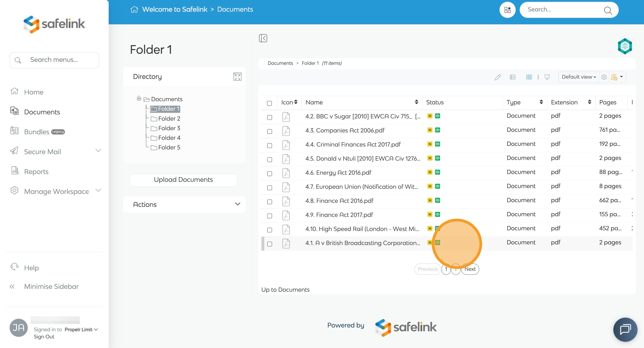Go to Next page of results
Image resolution: width=644 pixels, height=348 pixels.
tap(470, 269)
